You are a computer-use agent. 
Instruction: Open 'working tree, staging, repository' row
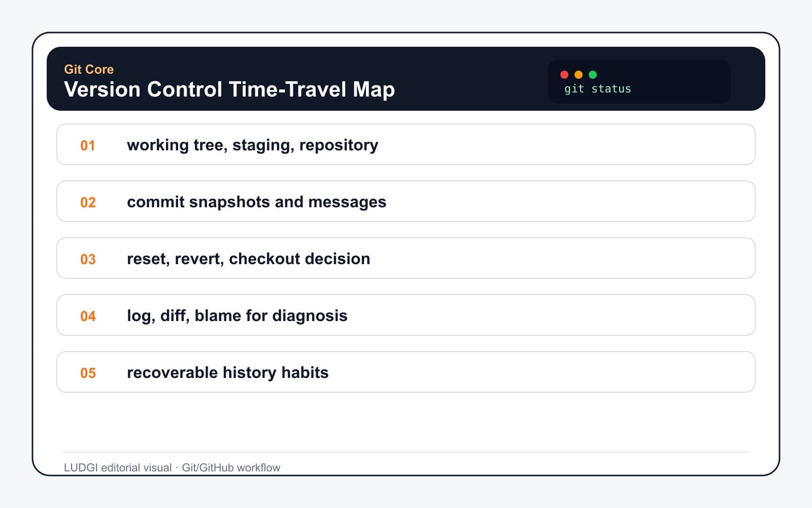[406, 144]
